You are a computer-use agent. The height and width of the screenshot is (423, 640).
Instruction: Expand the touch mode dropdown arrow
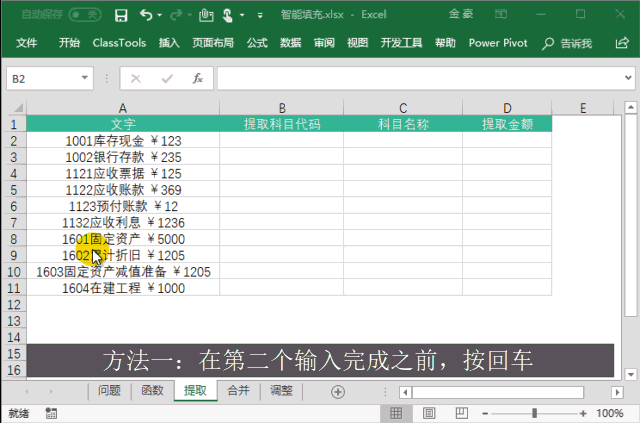coord(242,15)
